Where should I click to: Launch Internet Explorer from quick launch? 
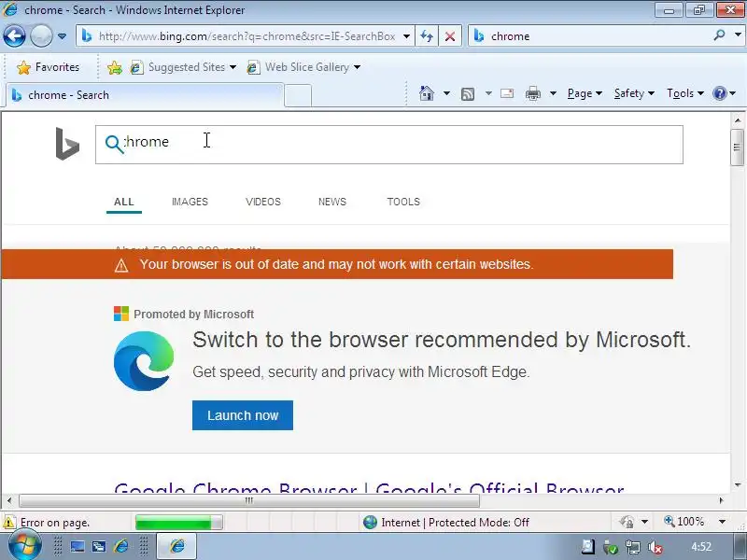coord(121,547)
